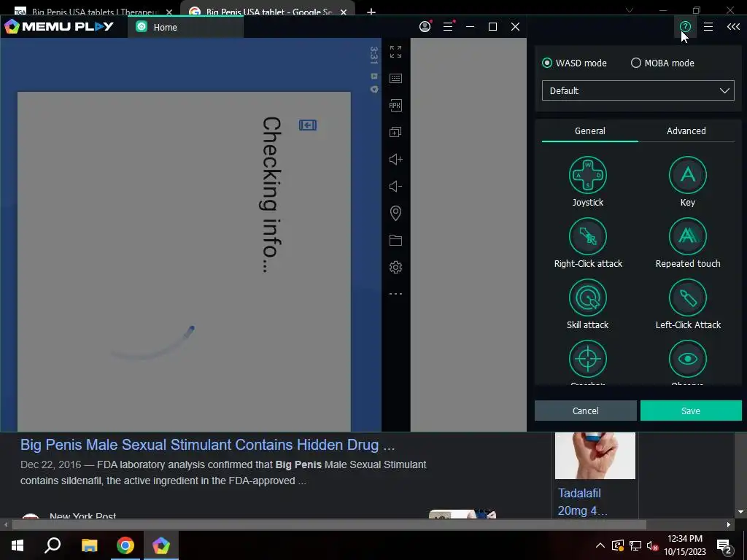747x560 pixels.
Task: Switch to the General tab
Action: click(589, 131)
